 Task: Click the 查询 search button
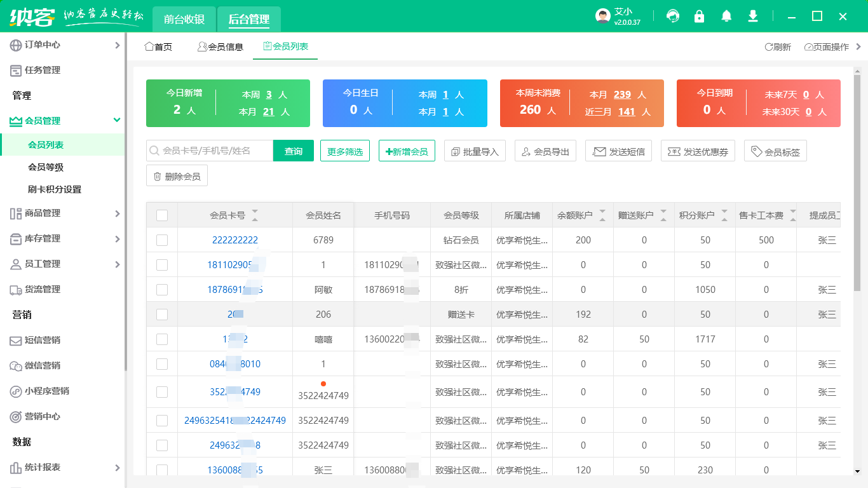tap(294, 151)
